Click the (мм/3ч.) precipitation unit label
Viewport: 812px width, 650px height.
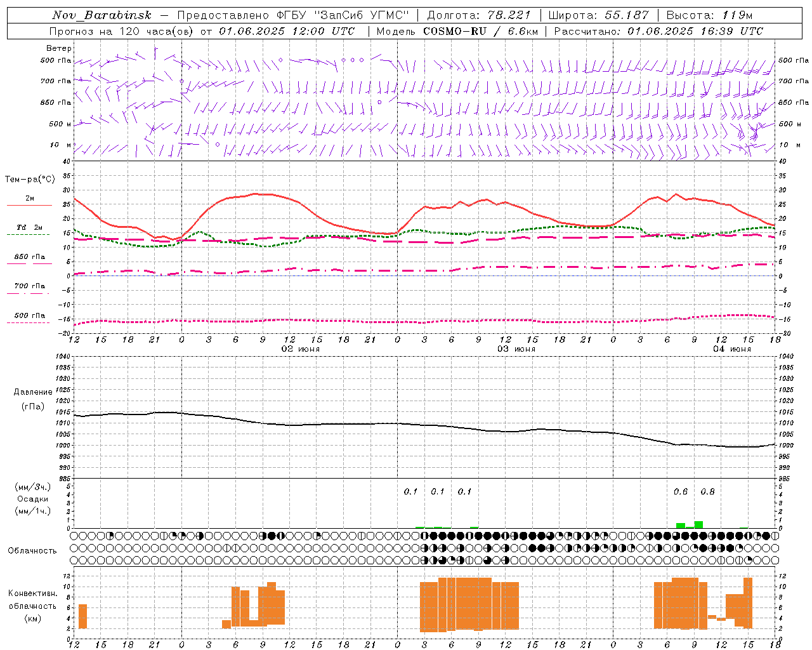(33, 487)
